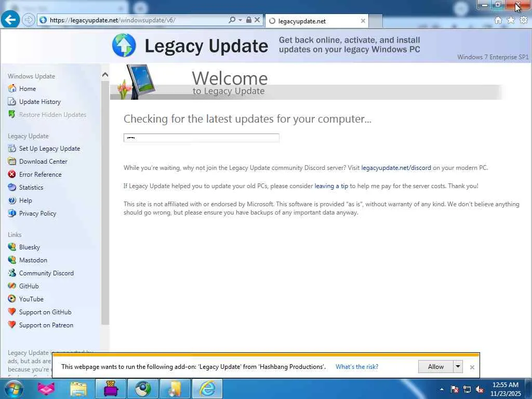Image resolution: width=532 pixels, height=399 pixels.
Task: Open the Bluesky link
Action: click(30, 247)
